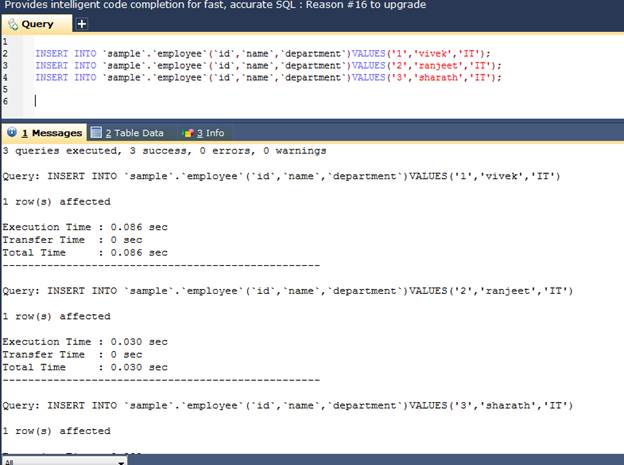Click '1 row(s) affected' under the sharath query
This screenshot has height=465, width=624.
(57, 431)
